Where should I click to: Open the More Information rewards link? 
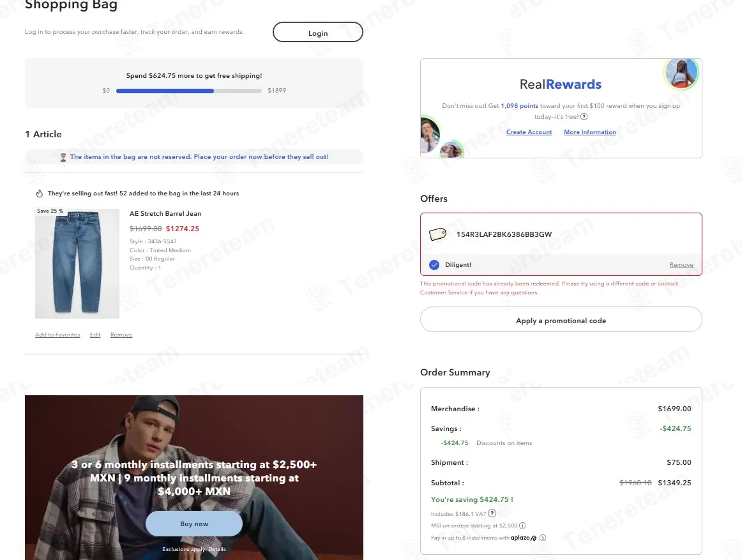coord(590,132)
